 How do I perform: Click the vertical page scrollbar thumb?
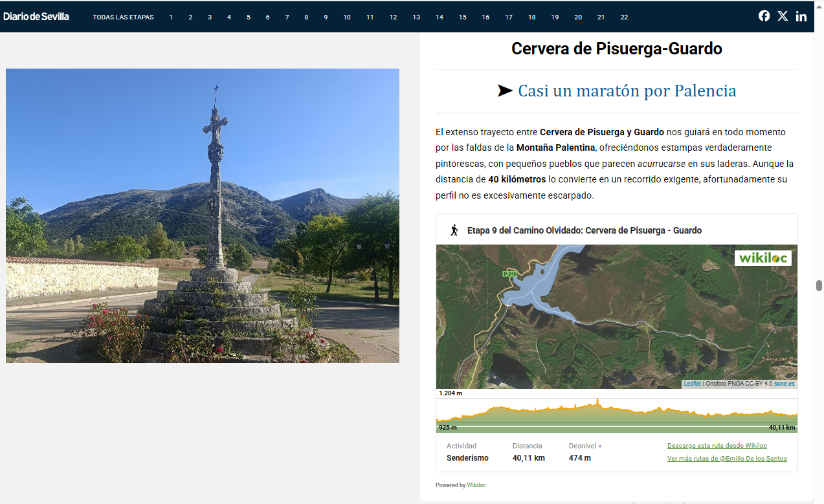coord(819,286)
